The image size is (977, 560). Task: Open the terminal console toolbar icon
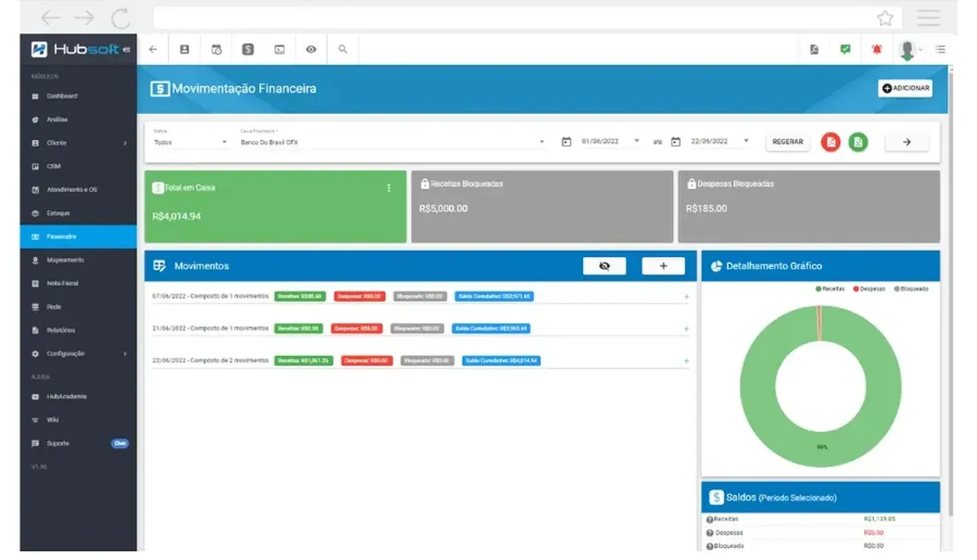coord(279,50)
